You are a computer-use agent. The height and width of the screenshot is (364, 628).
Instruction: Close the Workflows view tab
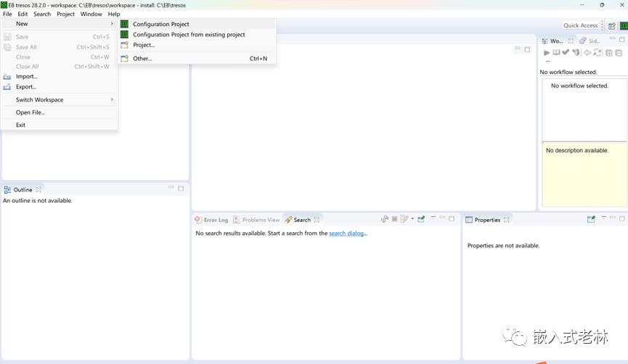coord(571,41)
